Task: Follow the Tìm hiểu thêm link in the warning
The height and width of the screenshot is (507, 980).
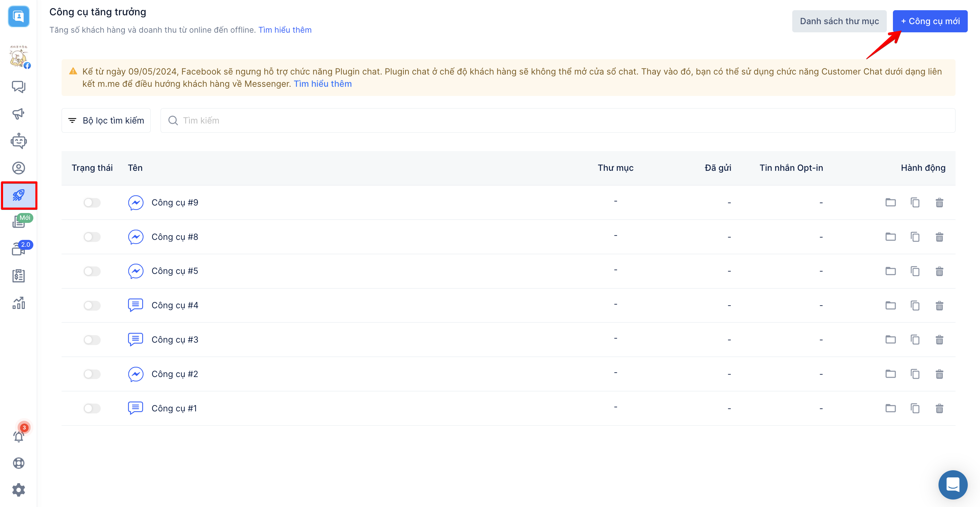Action: [322, 84]
